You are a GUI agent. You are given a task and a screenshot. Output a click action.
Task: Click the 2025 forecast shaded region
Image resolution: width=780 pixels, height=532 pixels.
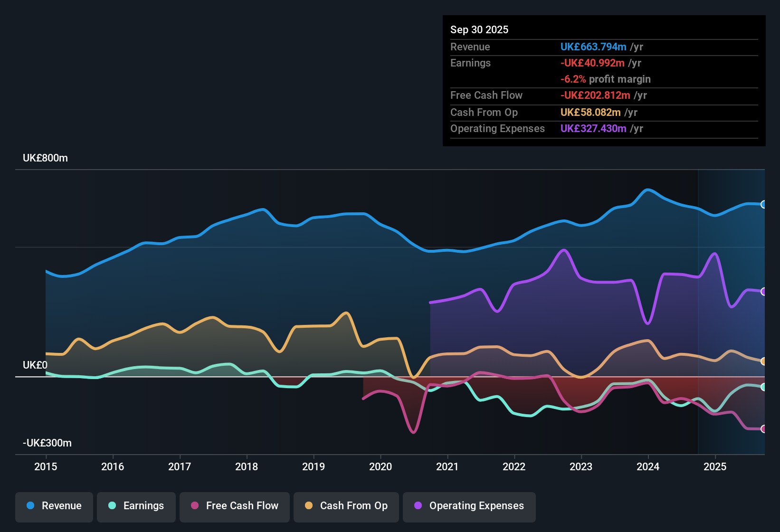732,309
